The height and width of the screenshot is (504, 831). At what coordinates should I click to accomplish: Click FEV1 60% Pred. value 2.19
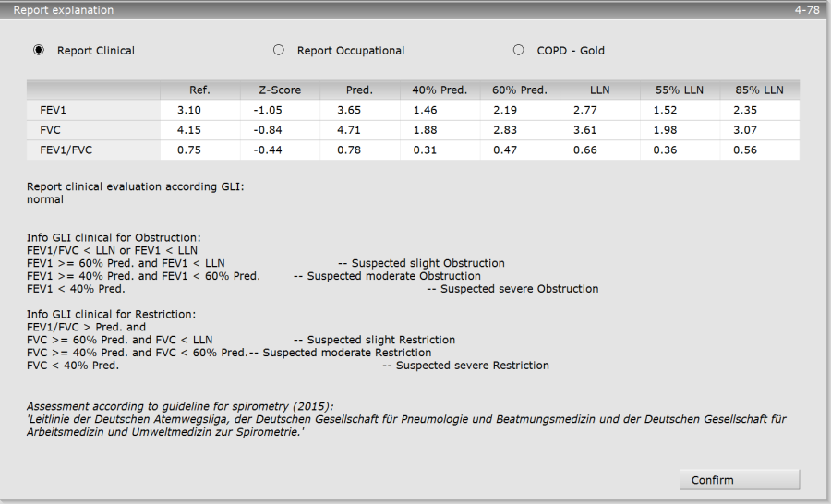point(505,110)
